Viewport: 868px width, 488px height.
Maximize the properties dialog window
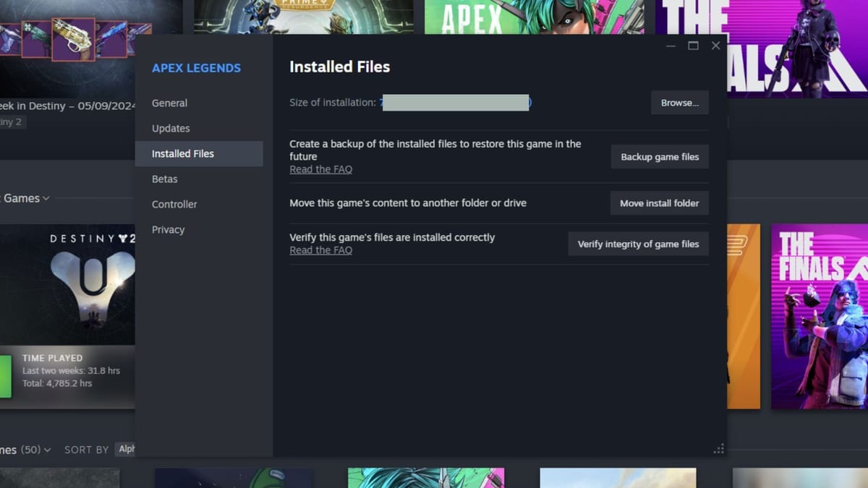693,46
